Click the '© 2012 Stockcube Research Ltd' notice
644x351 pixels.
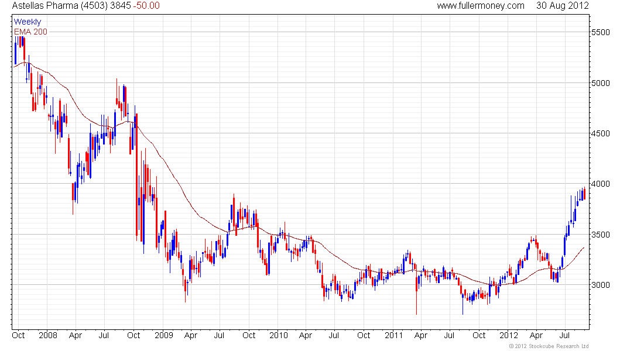(549, 346)
